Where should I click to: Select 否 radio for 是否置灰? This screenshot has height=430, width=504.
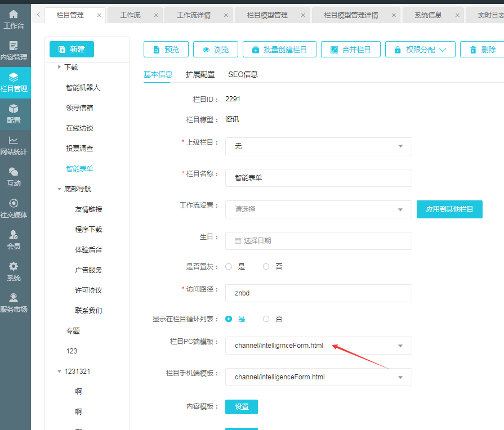click(266, 267)
